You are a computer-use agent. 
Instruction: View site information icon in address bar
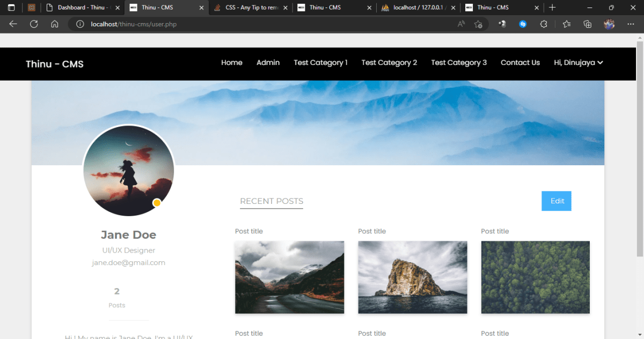click(80, 24)
